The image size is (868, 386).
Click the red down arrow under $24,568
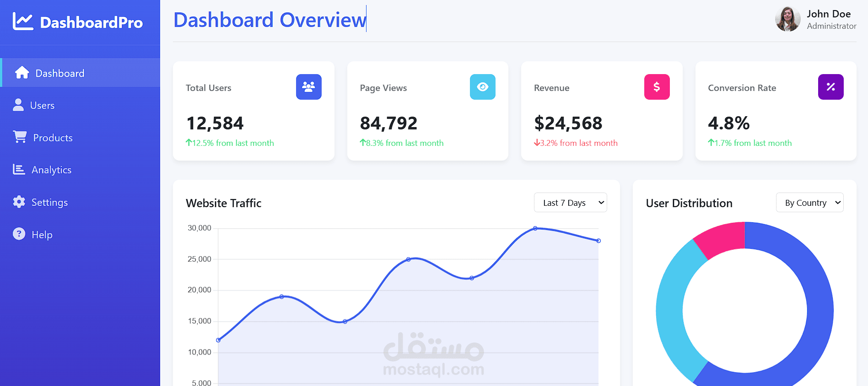pos(537,143)
